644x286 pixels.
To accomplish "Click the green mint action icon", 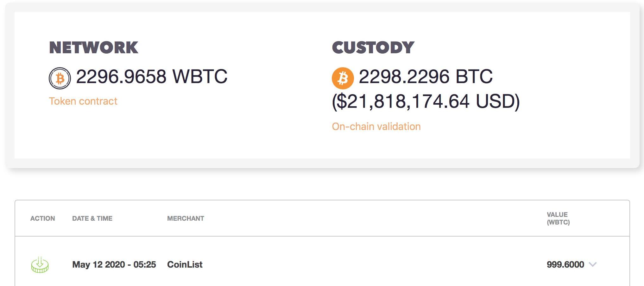I will pos(40,265).
